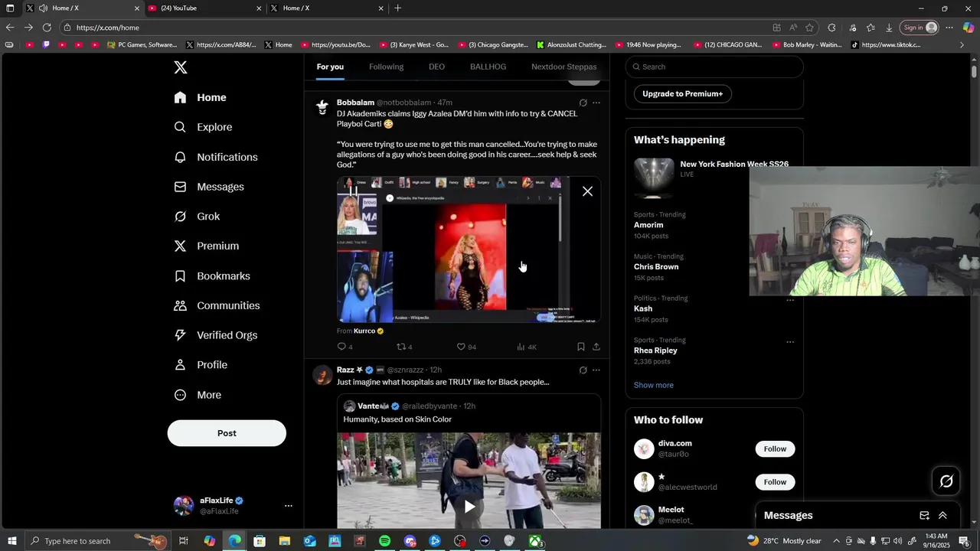Open Profile from the sidebar
This screenshot has height=551, width=980.
pyautogui.click(x=201, y=365)
